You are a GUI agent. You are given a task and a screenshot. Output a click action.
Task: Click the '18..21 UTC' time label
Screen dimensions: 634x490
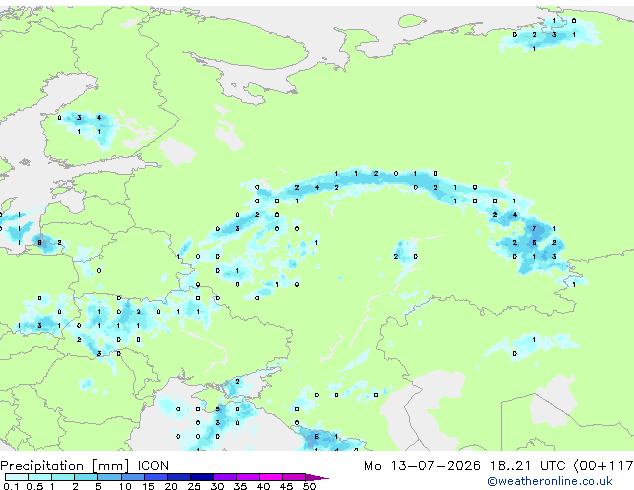tap(528, 466)
